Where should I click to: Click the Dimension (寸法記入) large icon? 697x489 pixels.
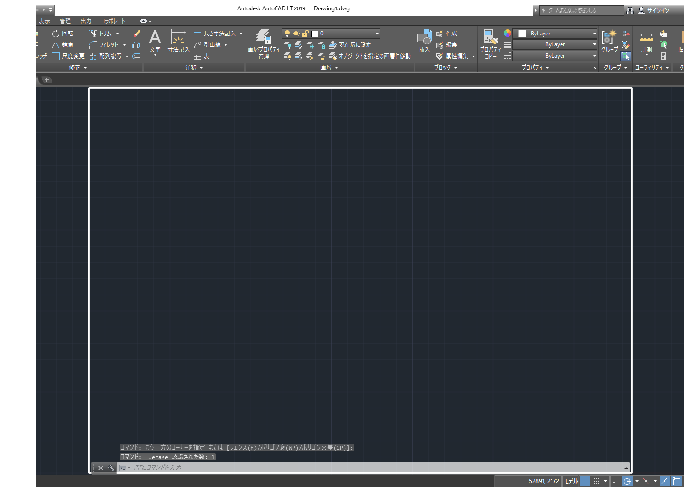click(x=178, y=38)
